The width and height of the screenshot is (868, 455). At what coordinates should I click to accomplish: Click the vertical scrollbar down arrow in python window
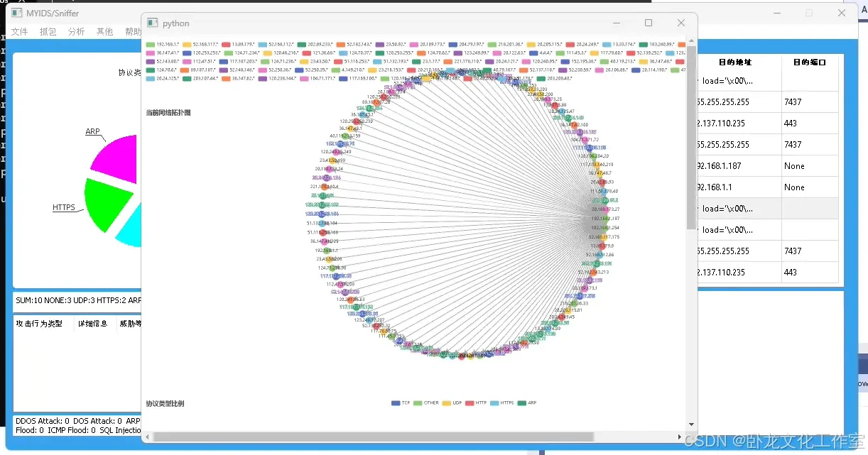pos(691,424)
